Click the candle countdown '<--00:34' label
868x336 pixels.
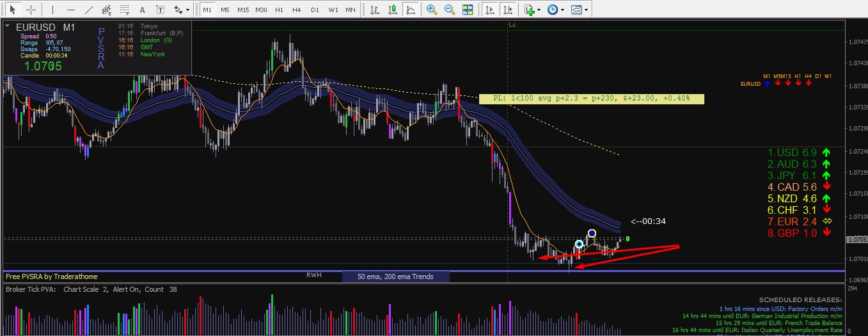point(648,221)
